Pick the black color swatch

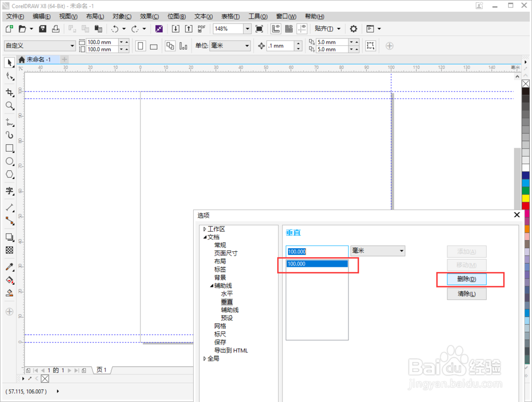[x=526, y=91]
